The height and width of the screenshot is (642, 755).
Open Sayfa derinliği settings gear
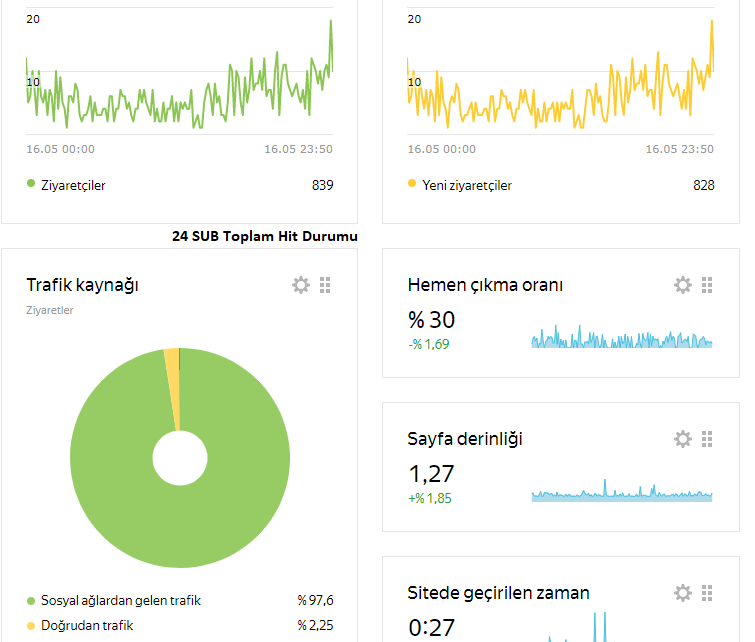tap(683, 439)
